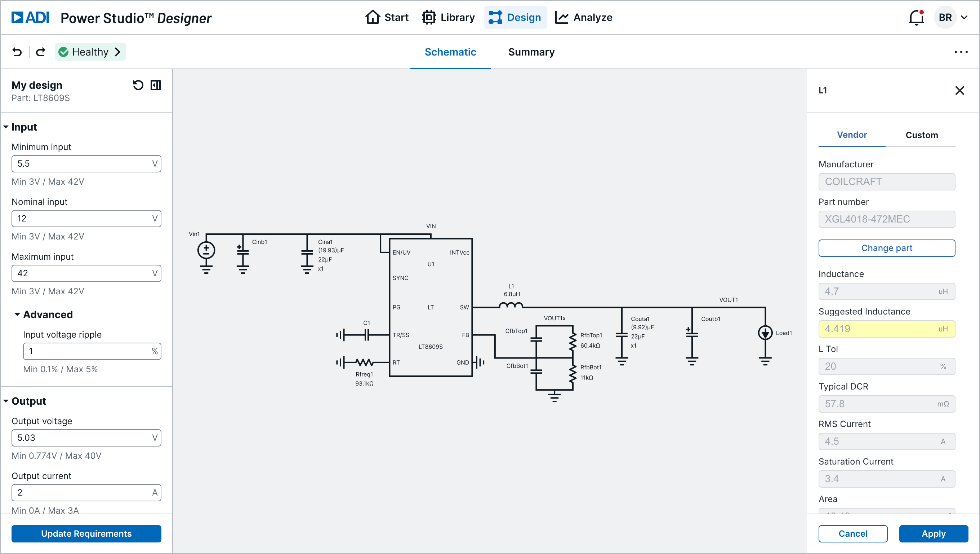Screen dimensions: 980x554
Task: Open the Library section
Action: tap(448, 17)
